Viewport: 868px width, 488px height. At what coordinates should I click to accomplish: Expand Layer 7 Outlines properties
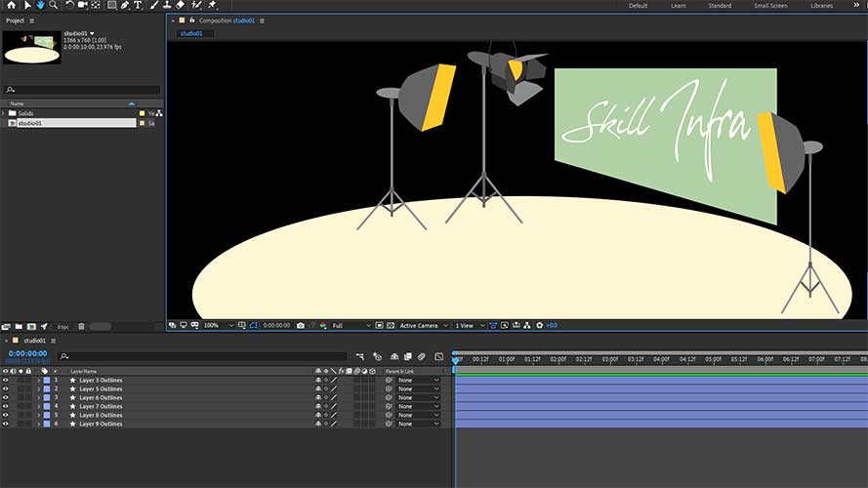tap(39, 406)
